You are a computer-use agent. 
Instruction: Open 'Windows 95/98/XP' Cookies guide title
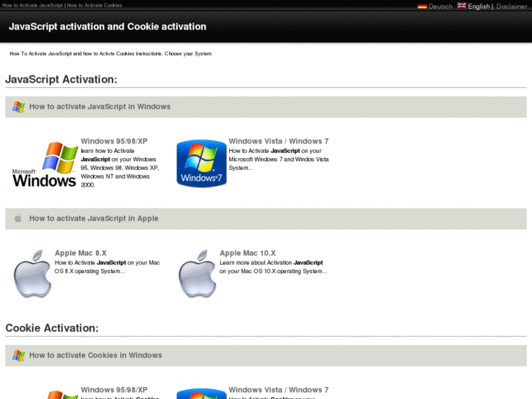(114, 389)
